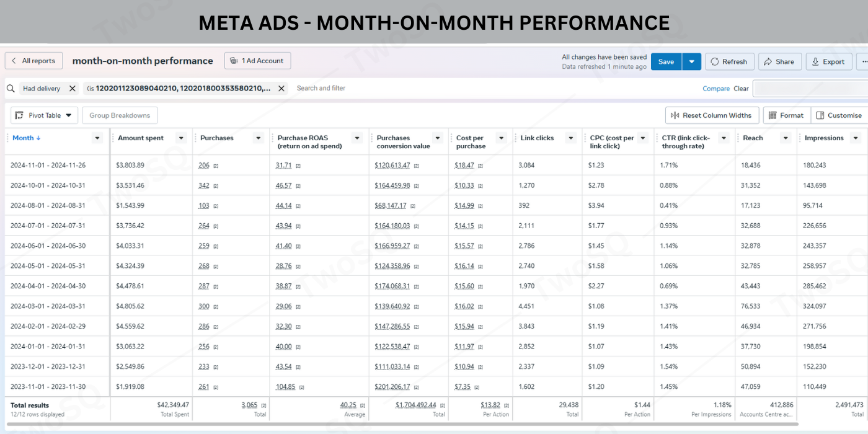Click the horizontal scrollbar below the table
This screenshot has width=868, height=434.
[372, 425]
